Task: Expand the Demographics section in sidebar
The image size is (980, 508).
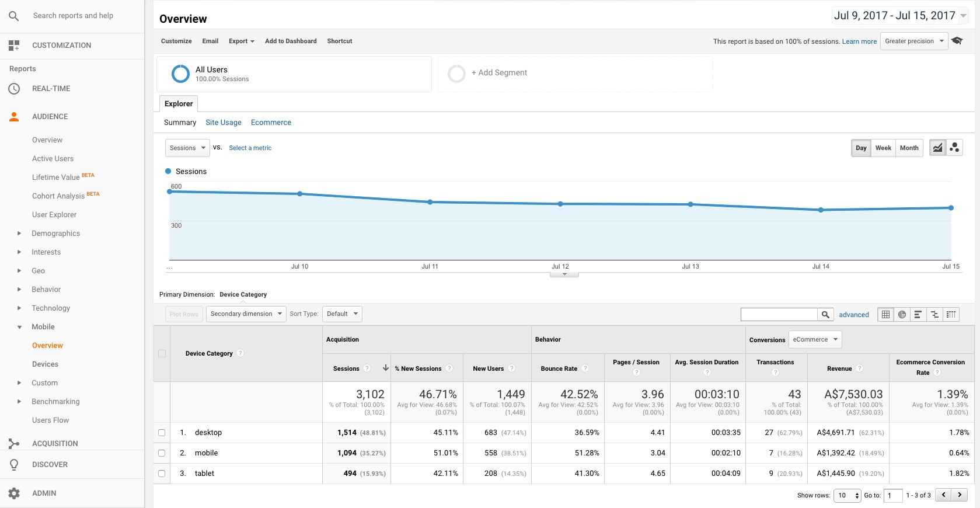Action: [19, 234]
